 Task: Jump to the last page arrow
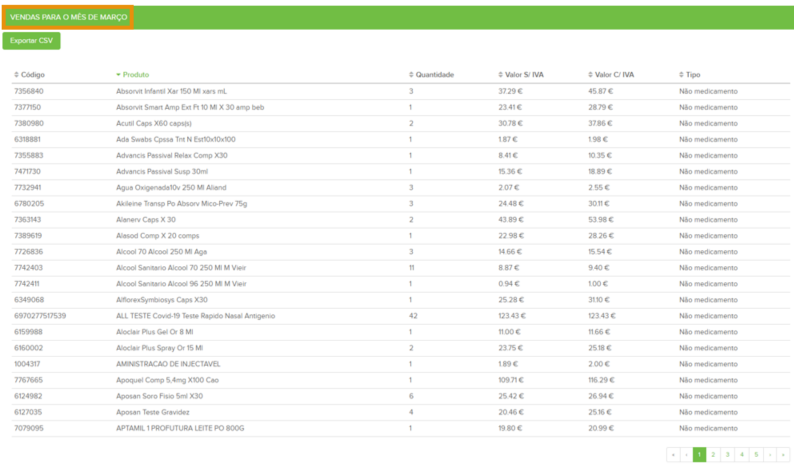pos(783,455)
